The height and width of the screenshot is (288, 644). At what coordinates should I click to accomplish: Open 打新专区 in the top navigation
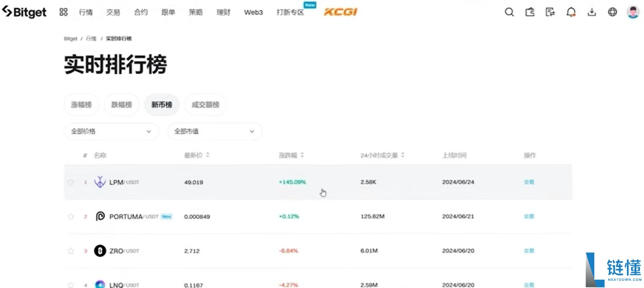[290, 12]
